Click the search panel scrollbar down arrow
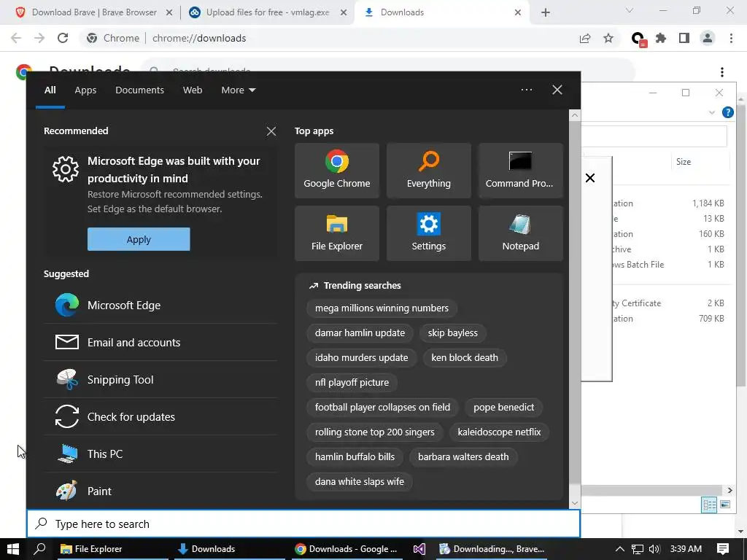 575,503
